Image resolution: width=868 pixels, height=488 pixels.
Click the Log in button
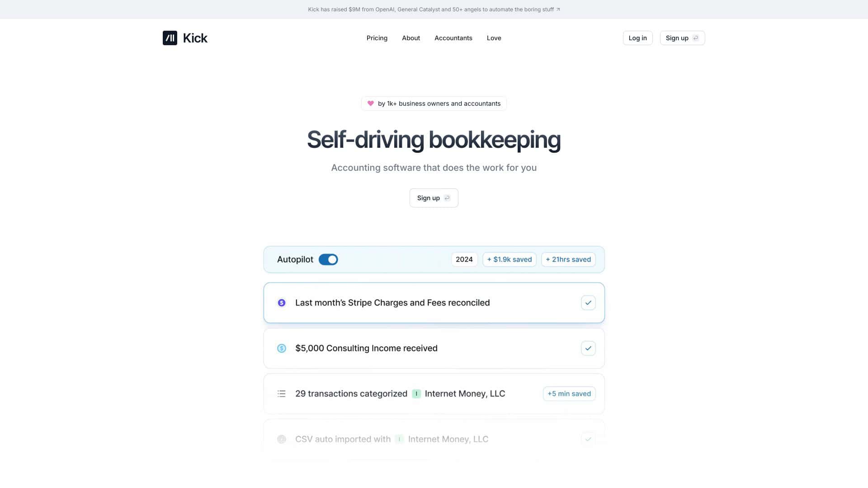click(x=637, y=38)
